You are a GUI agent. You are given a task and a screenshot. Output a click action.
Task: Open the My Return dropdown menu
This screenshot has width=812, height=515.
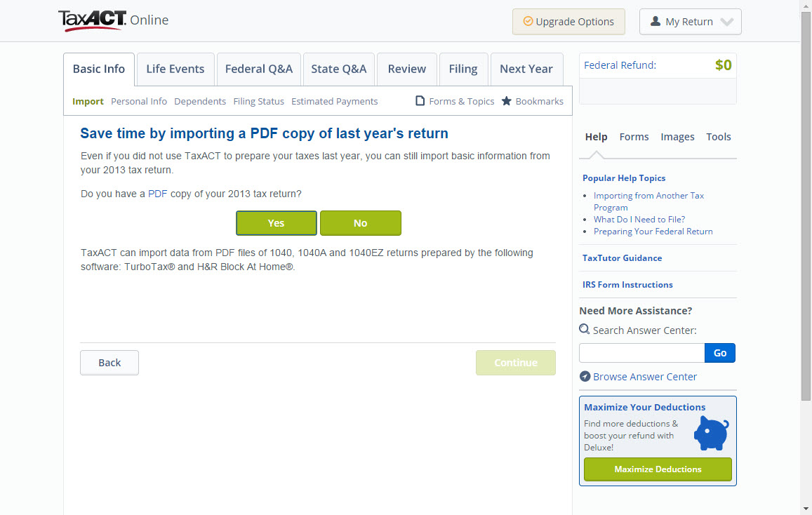pyautogui.click(x=690, y=22)
